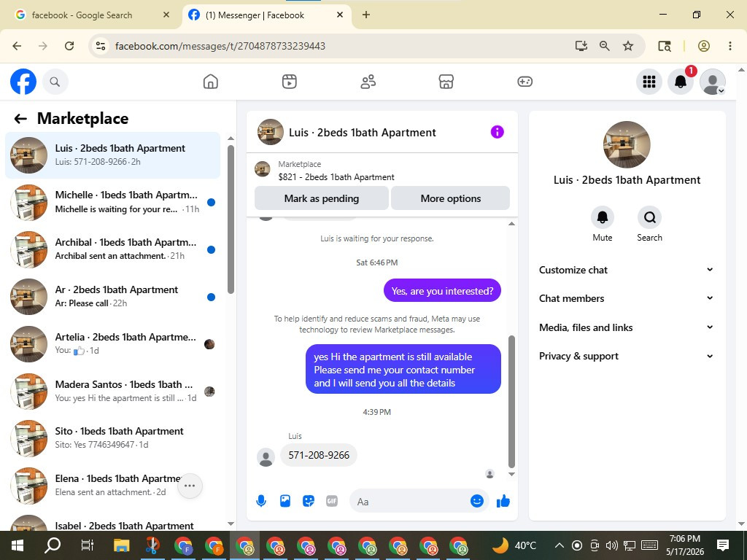The width and height of the screenshot is (747, 560).
Task: Open Artelia 2beds 1bath Apartment conversation
Action: [113, 344]
